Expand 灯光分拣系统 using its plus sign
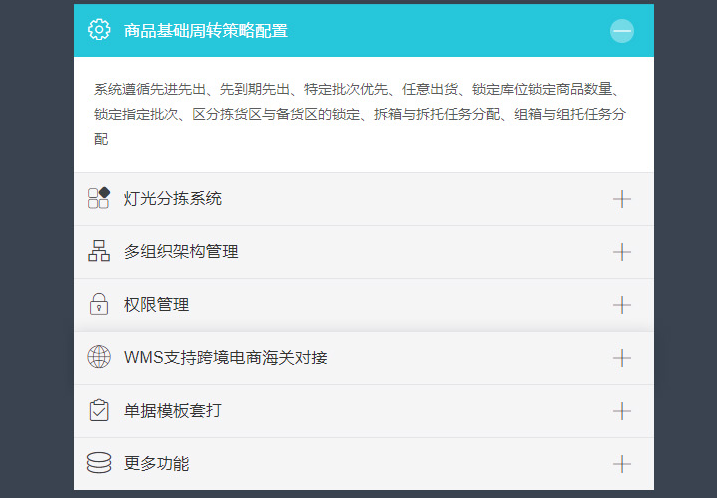Image resolution: width=717 pixels, height=498 pixels. pos(621,199)
